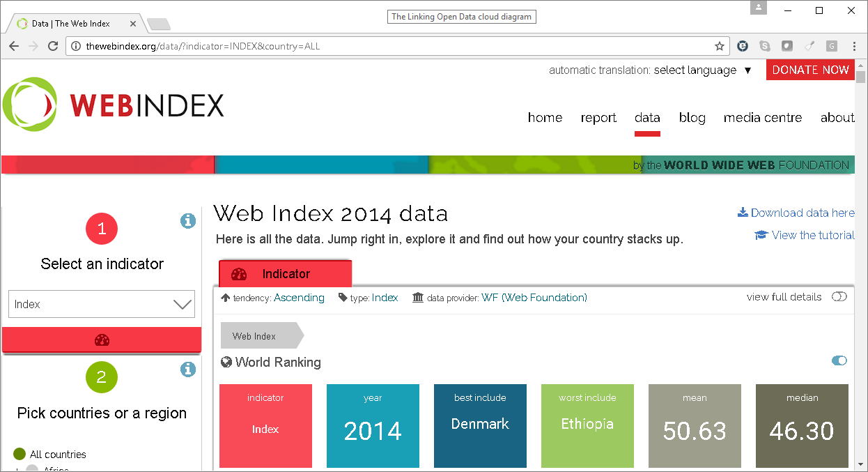The width and height of the screenshot is (868, 472).
Task: Click vertical scrollbar down arrow
Action: click(x=861, y=464)
